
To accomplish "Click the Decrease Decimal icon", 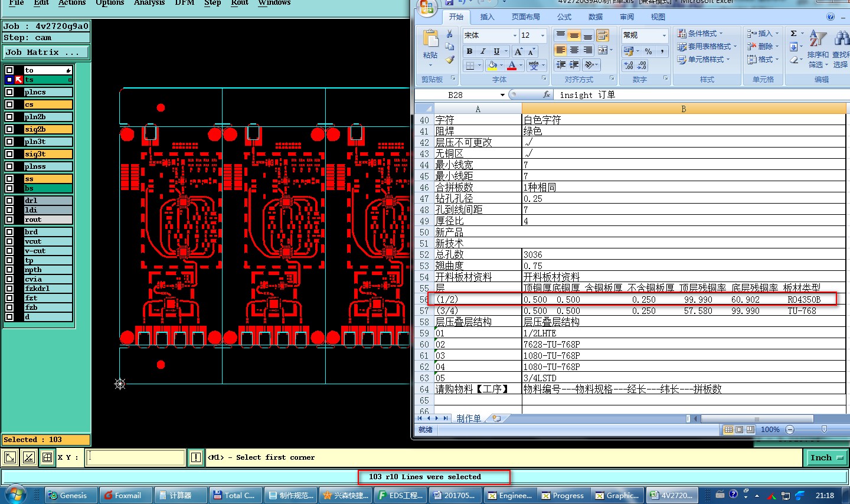I will (x=642, y=66).
